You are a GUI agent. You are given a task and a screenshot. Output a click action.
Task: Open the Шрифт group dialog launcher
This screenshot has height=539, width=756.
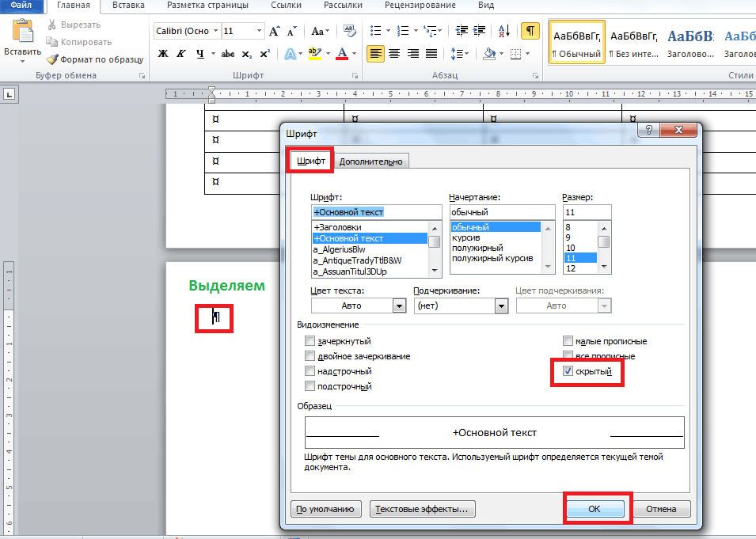coord(355,76)
